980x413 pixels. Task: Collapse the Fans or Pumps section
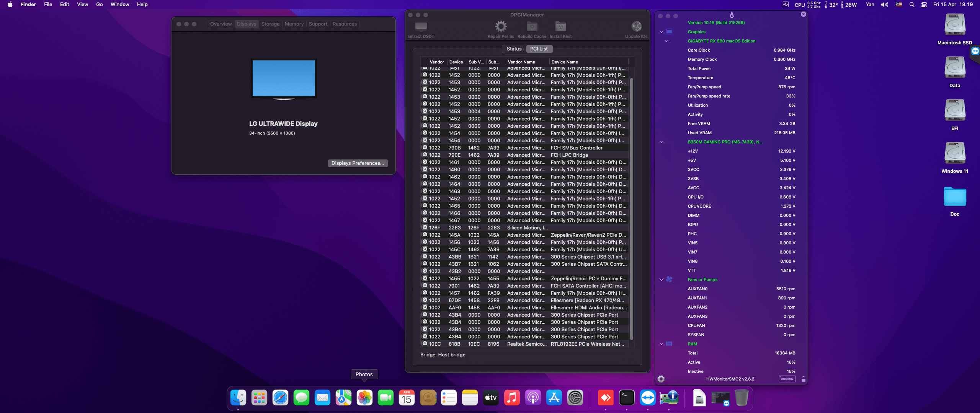[x=661, y=280]
